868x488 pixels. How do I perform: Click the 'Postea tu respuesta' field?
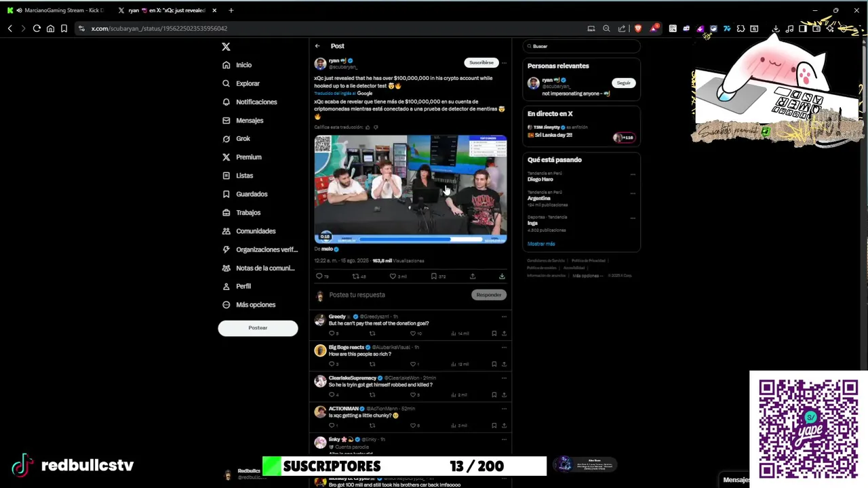pyautogui.click(x=397, y=295)
